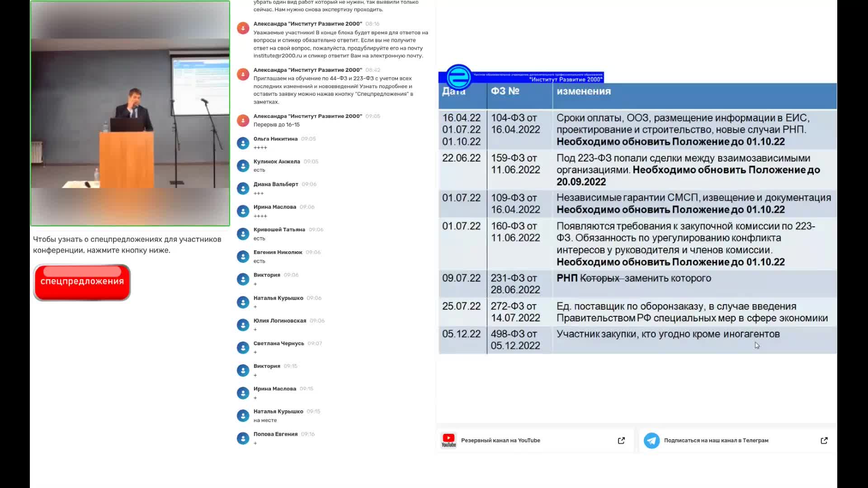The image size is (868, 488).
Task: Select the name Евгения Николюк in chat
Action: click(278, 252)
